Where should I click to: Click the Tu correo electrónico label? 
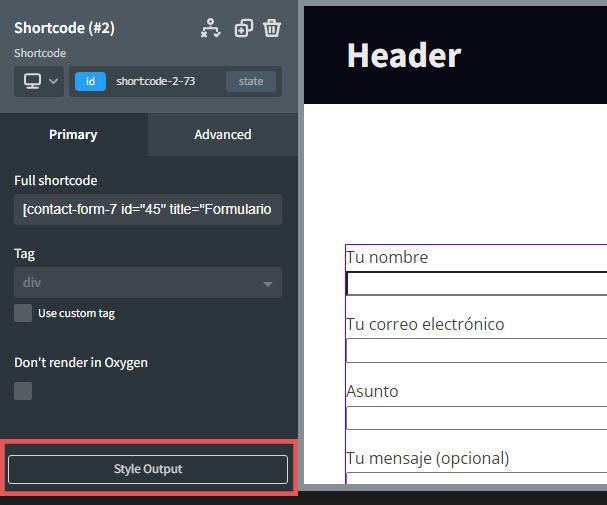click(425, 324)
